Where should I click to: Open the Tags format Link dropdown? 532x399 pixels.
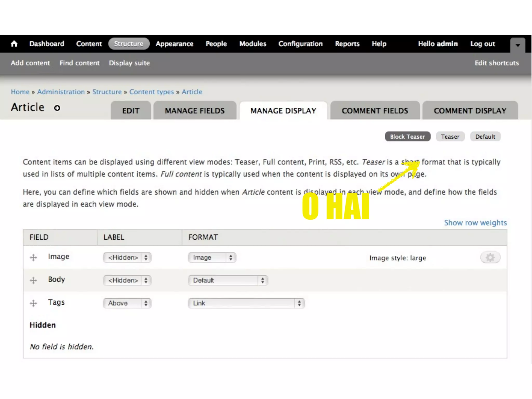[x=246, y=303]
